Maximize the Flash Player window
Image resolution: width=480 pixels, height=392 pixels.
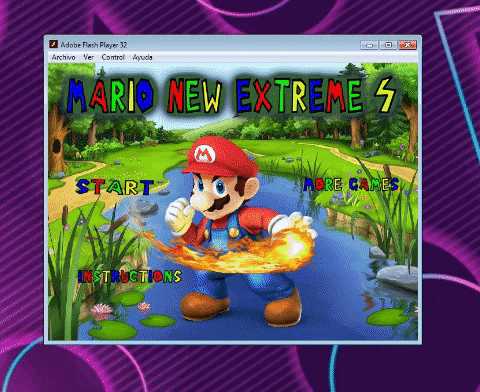[388, 45]
